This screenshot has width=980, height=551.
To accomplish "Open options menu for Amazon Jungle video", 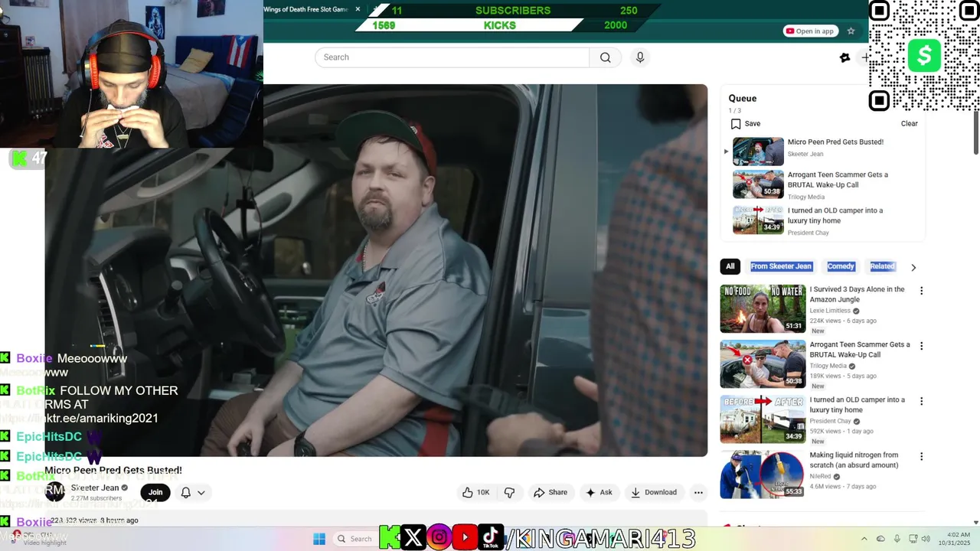I will pyautogui.click(x=921, y=291).
